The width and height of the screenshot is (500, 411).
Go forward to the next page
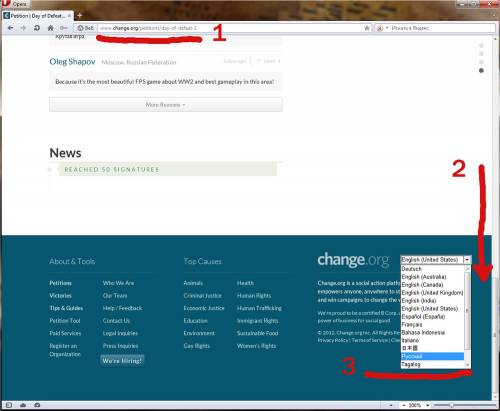[23, 28]
